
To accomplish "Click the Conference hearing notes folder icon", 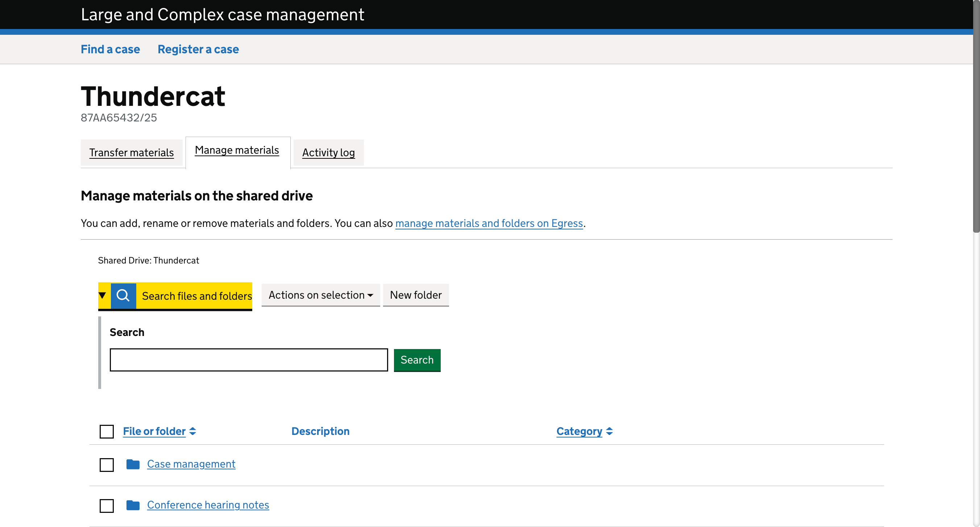I will [x=133, y=505].
